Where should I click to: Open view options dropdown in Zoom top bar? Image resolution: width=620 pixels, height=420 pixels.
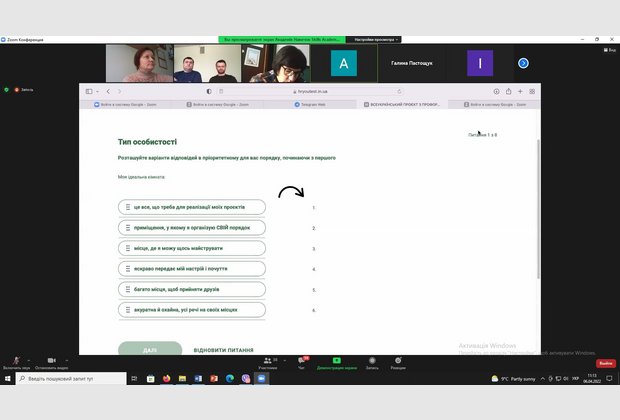376,40
